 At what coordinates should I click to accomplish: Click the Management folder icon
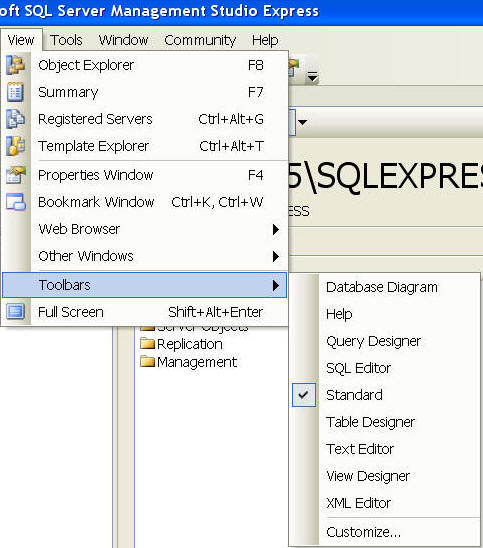pyautogui.click(x=147, y=361)
